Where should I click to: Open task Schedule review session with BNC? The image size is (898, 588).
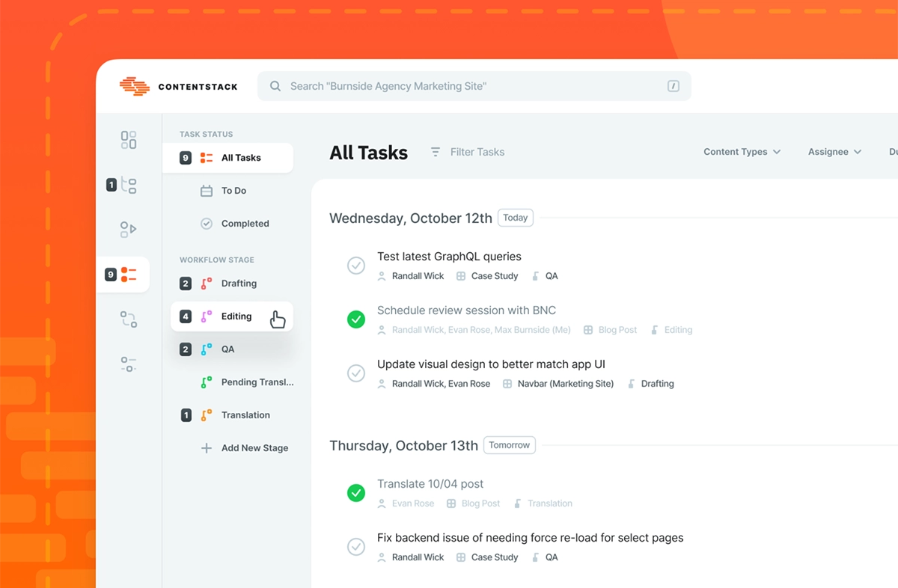(x=466, y=310)
